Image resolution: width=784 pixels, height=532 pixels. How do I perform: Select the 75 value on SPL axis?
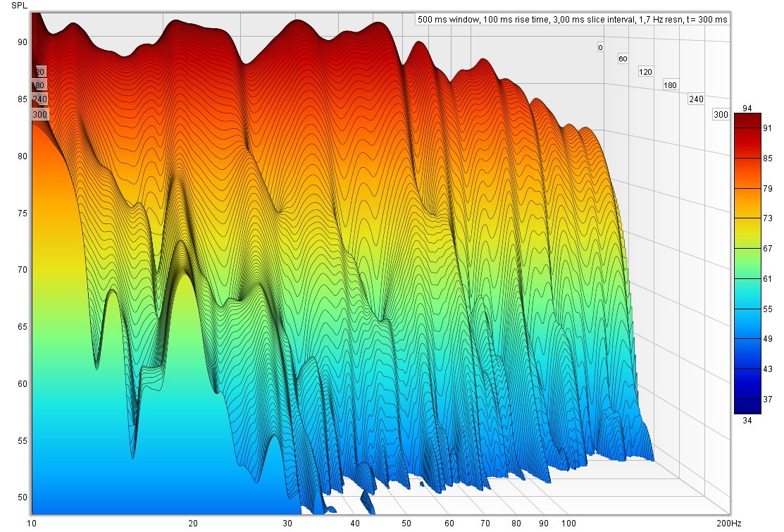click(22, 213)
